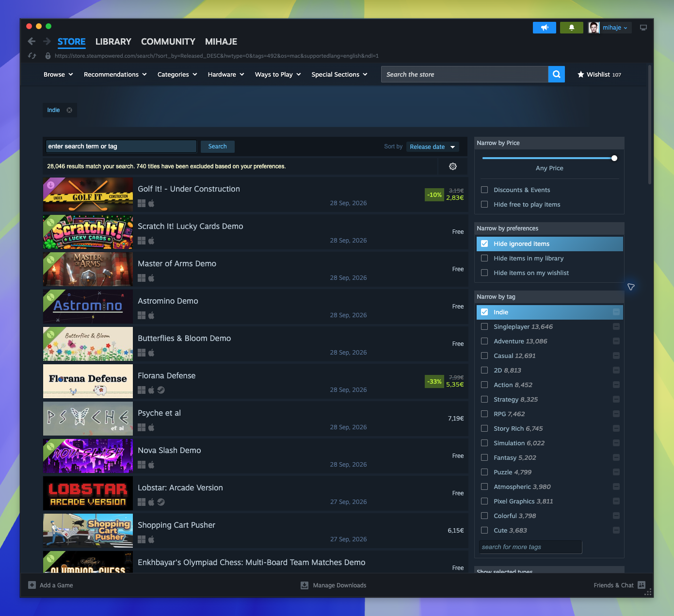Click SteamOS icon on Florana Defense row
Image resolution: width=674 pixels, height=616 pixels.
161,390
